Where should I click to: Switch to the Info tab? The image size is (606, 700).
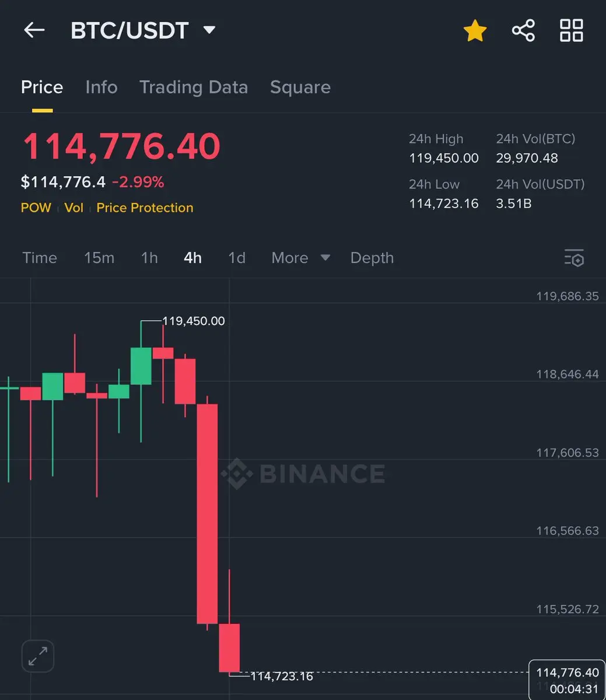[101, 87]
